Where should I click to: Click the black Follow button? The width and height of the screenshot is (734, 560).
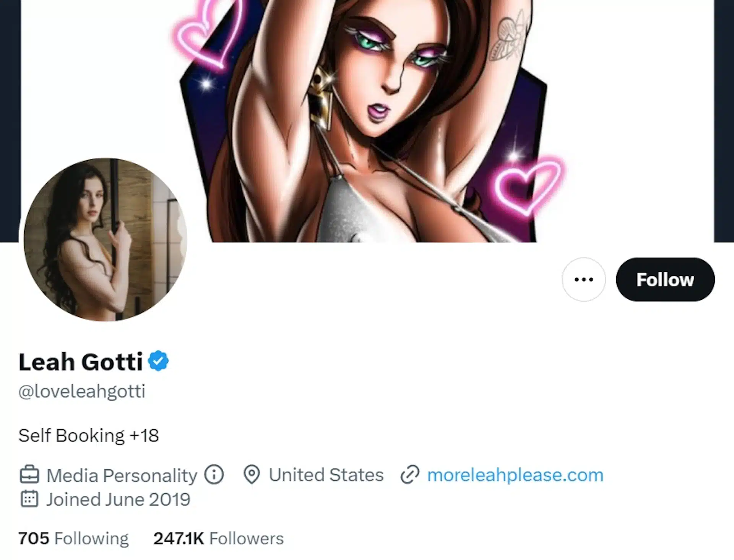coord(665,279)
